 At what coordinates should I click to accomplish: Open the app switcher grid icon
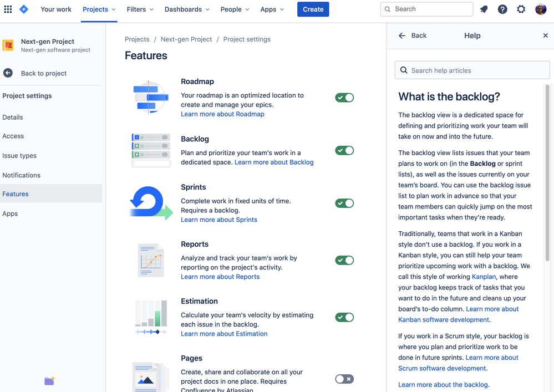point(8,9)
